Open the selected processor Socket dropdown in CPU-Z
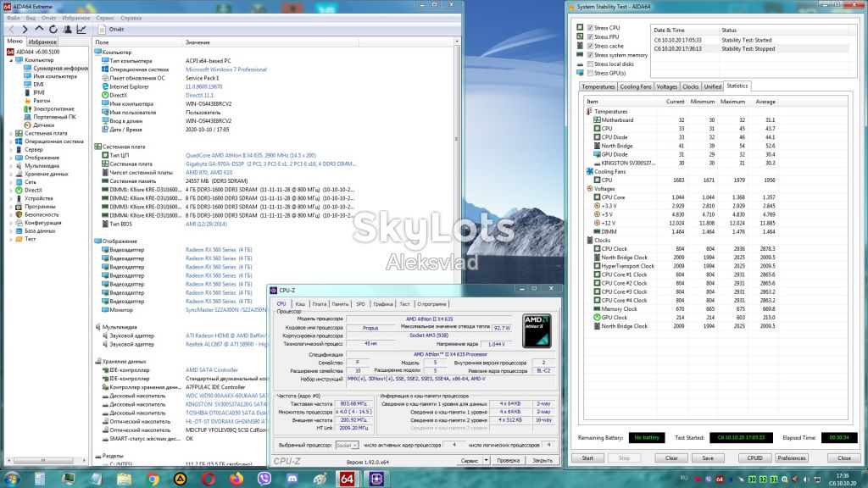868x488 pixels. [x=347, y=445]
